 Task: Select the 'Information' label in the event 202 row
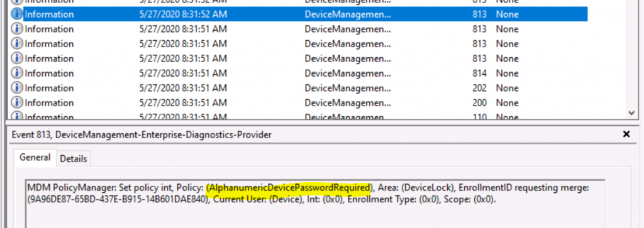49,88
